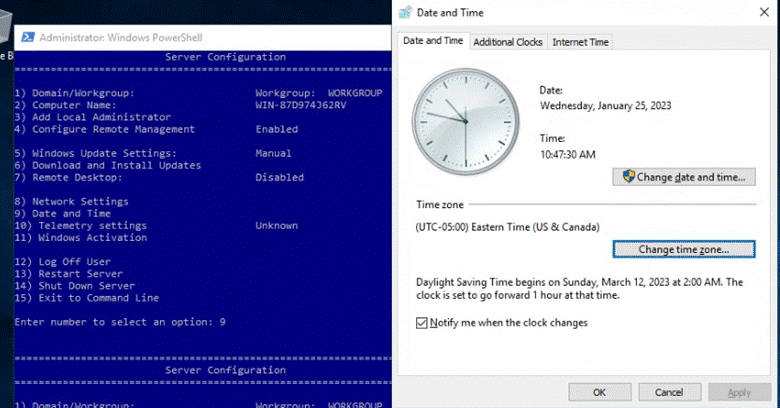Open the Additional Clocks tab
The width and height of the screenshot is (780, 408).
pos(507,42)
